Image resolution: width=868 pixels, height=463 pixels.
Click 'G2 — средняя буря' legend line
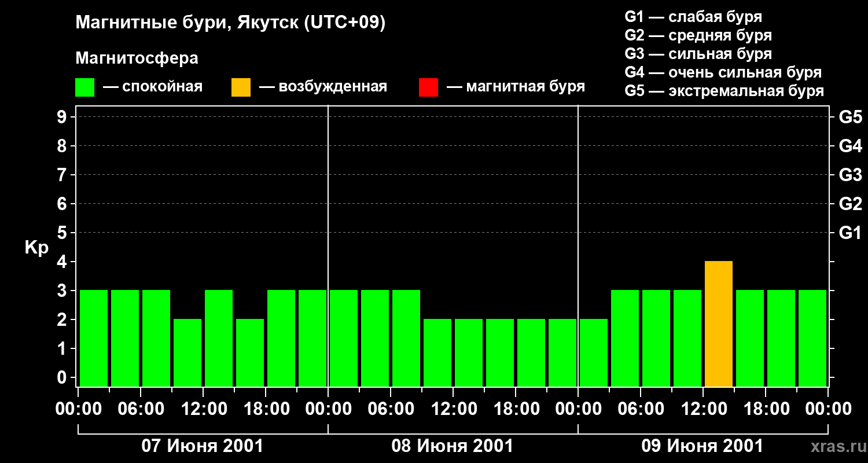[x=698, y=35]
